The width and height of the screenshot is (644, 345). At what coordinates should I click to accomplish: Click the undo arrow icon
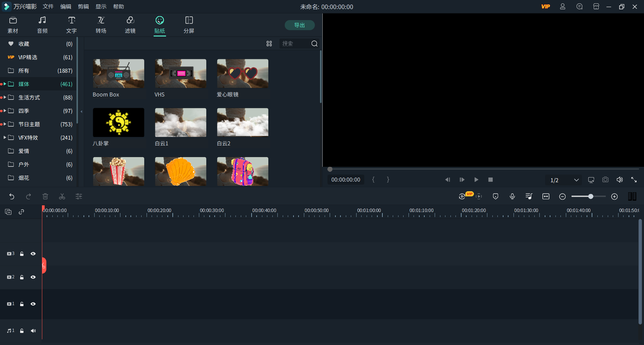[x=12, y=197]
